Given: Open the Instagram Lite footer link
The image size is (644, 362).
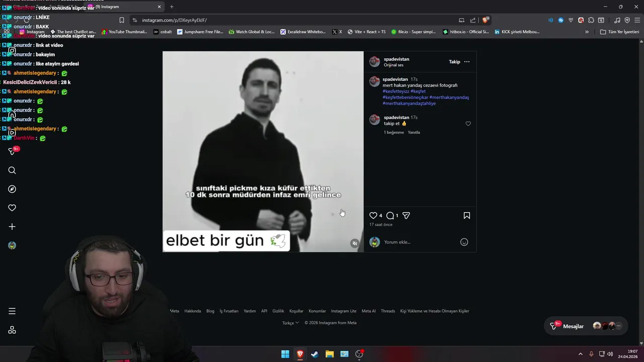Looking at the screenshot, I should click(344, 311).
